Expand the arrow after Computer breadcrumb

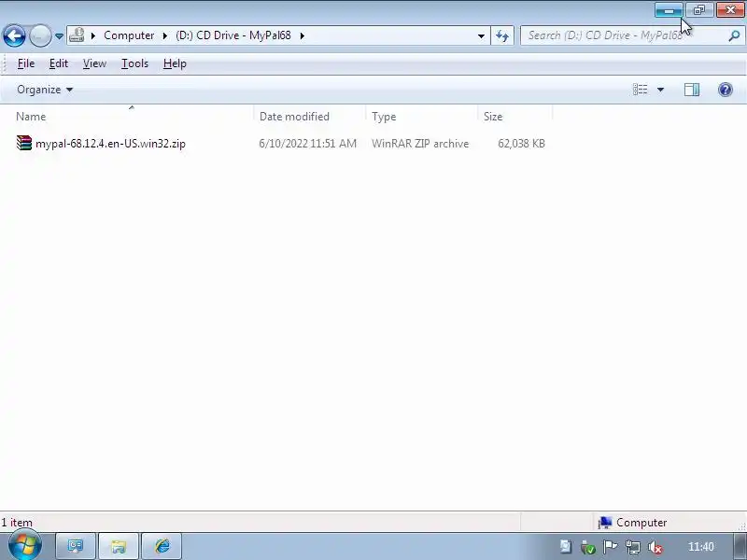click(165, 35)
